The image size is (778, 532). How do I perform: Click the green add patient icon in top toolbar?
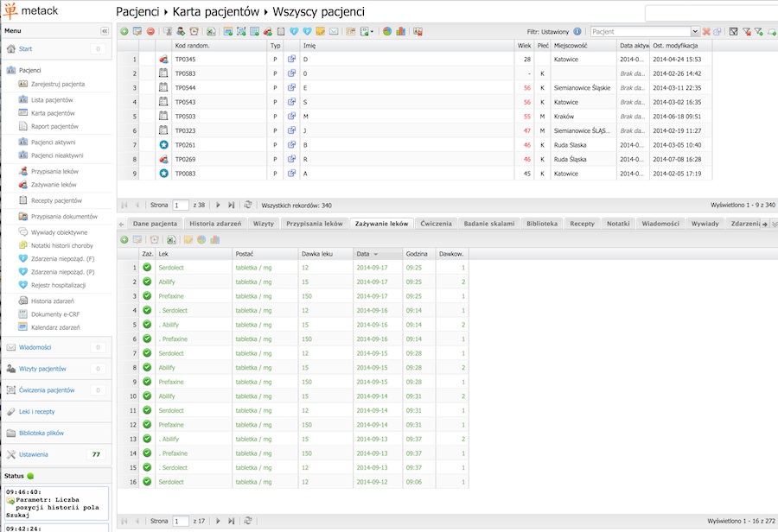[124, 31]
